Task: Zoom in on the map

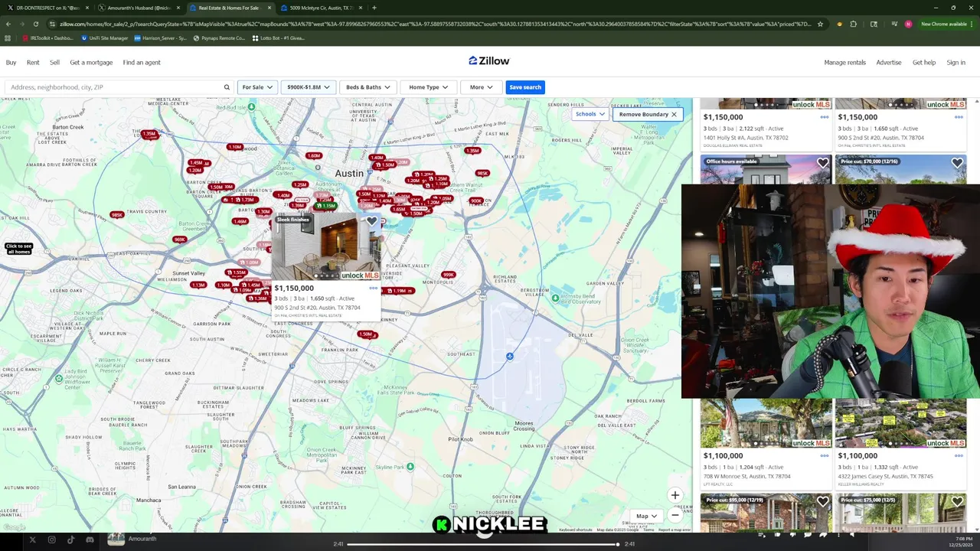Action: pos(675,495)
